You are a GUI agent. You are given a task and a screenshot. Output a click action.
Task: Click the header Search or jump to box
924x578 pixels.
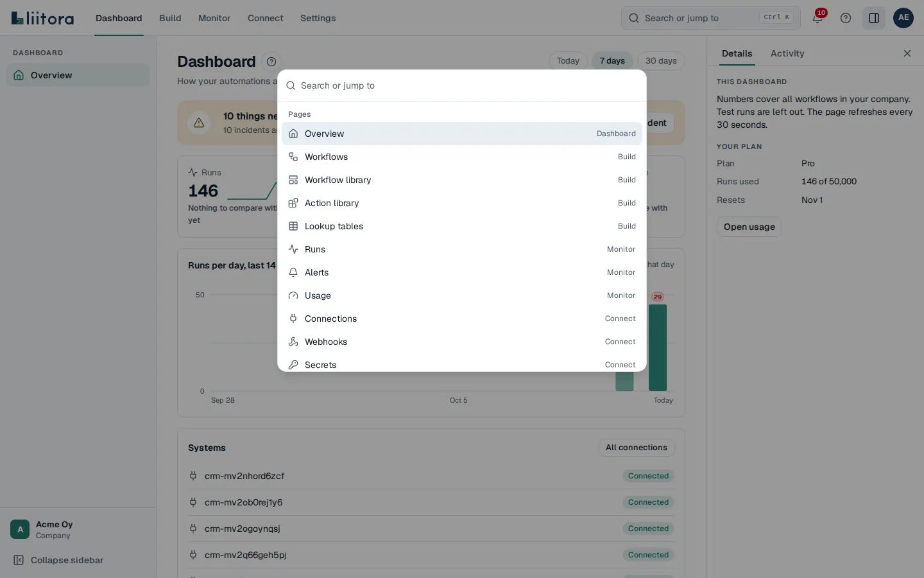(x=711, y=18)
